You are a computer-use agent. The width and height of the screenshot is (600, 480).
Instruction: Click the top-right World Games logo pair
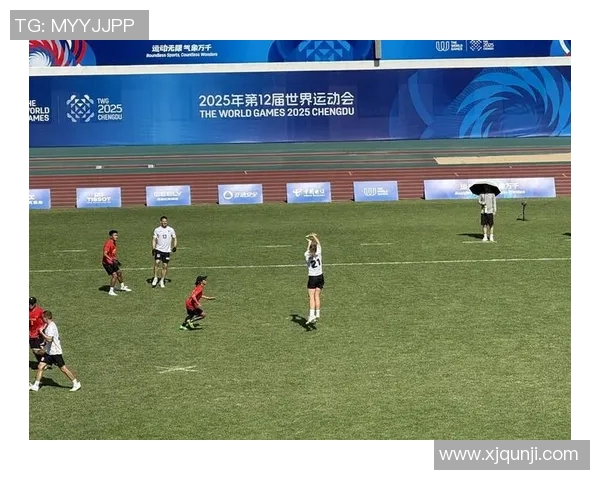tap(465, 46)
